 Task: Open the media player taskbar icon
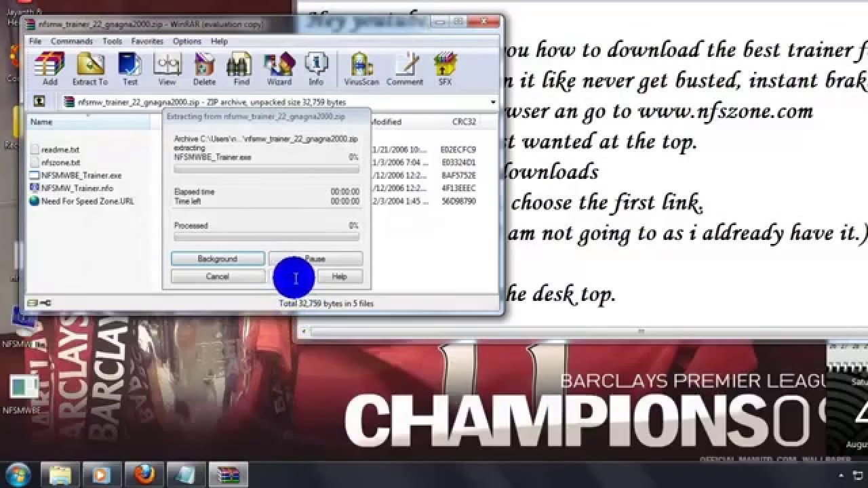click(103, 474)
